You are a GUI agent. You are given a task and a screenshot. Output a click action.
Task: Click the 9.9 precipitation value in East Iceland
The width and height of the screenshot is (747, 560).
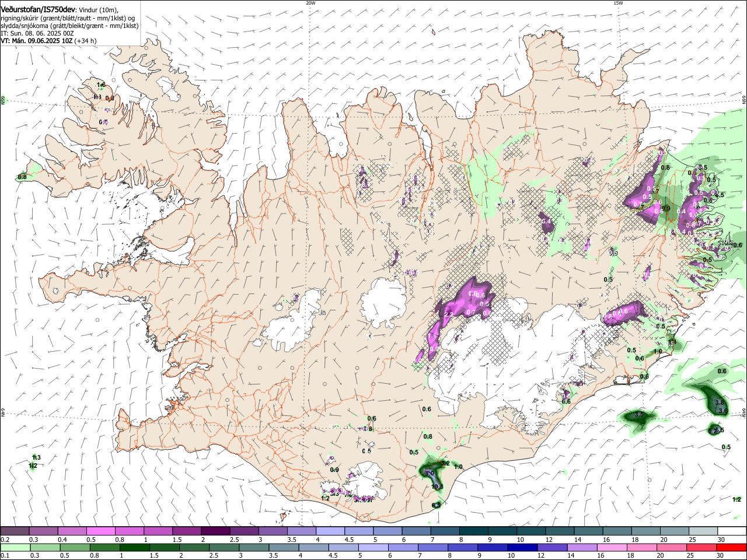[666, 209]
